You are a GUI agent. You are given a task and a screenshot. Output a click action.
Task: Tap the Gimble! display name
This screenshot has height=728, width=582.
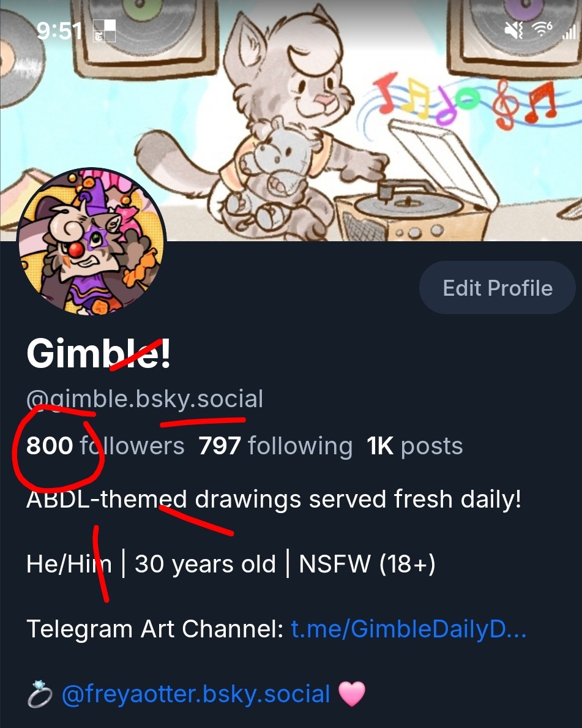(99, 354)
